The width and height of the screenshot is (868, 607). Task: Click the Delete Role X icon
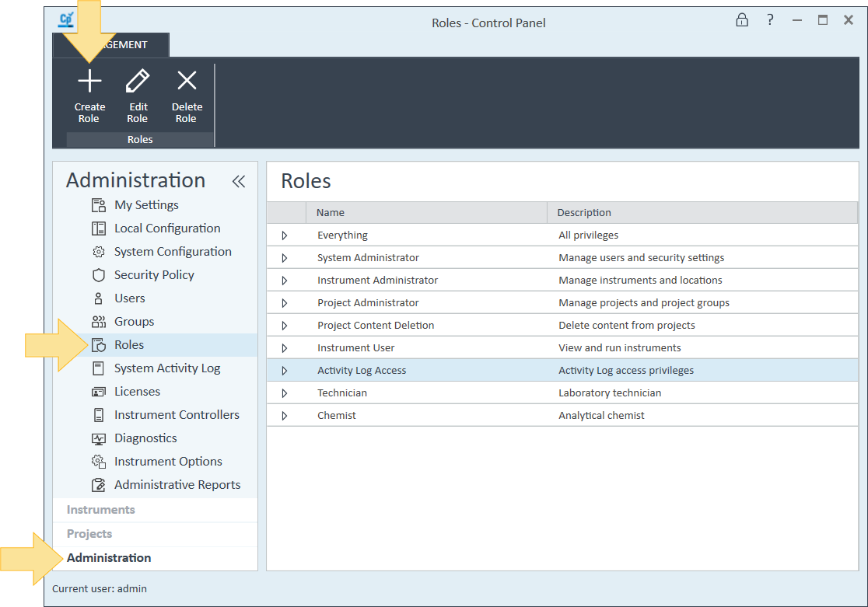tap(187, 80)
